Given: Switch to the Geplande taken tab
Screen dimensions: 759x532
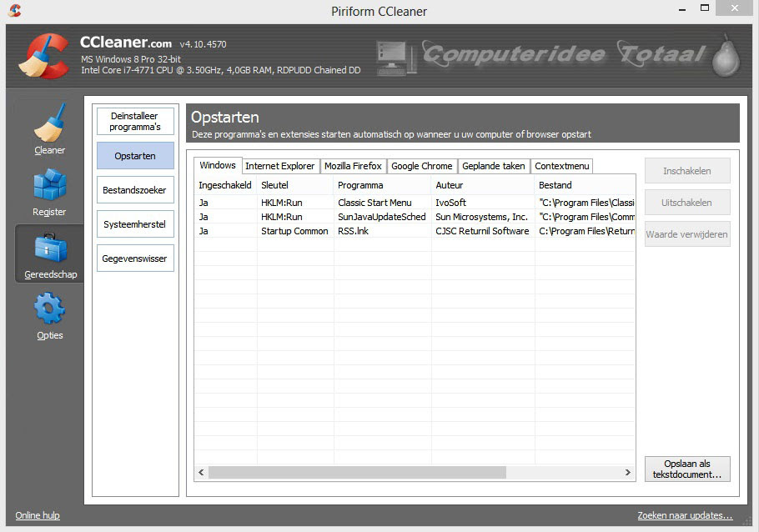Looking at the screenshot, I should pyautogui.click(x=493, y=166).
